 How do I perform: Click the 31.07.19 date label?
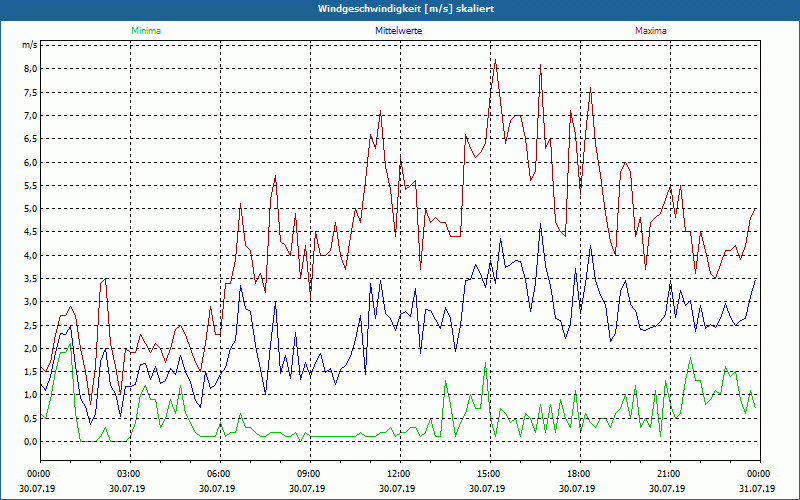click(757, 488)
